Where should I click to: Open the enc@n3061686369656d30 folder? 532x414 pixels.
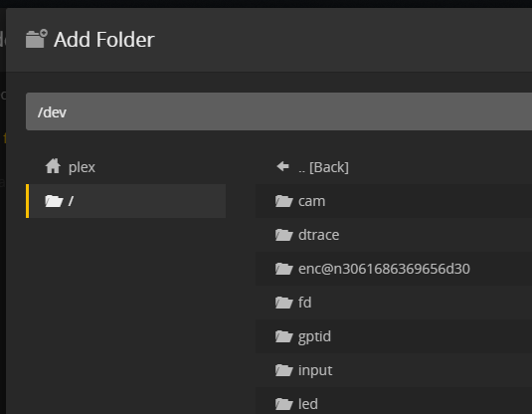(394, 269)
